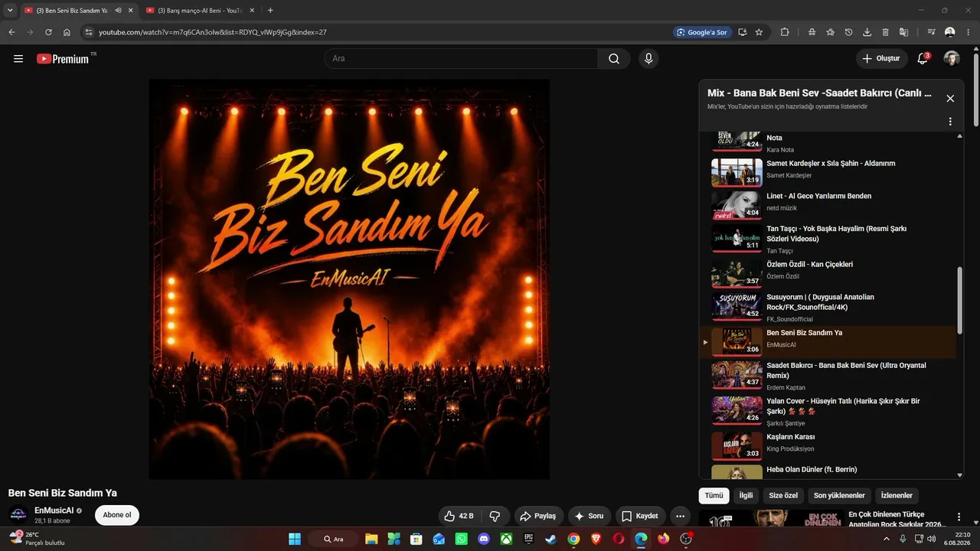Screen dimensions: 980x551
Task: Click the browser address bar URL
Action: (x=213, y=32)
